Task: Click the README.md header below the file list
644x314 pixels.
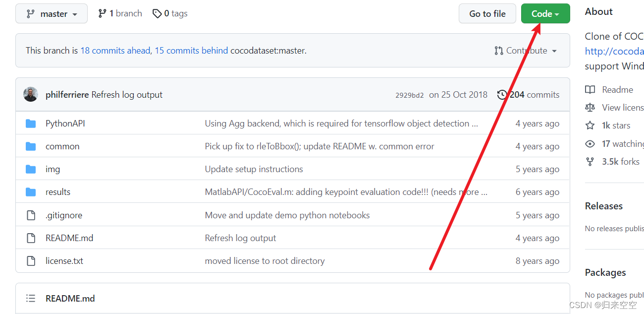Action: tap(70, 298)
